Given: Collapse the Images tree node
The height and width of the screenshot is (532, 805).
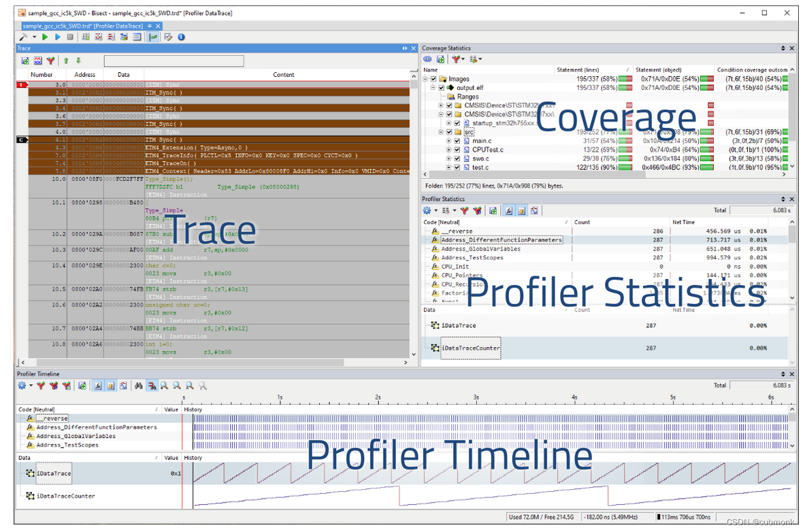Looking at the screenshot, I should [x=425, y=79].
